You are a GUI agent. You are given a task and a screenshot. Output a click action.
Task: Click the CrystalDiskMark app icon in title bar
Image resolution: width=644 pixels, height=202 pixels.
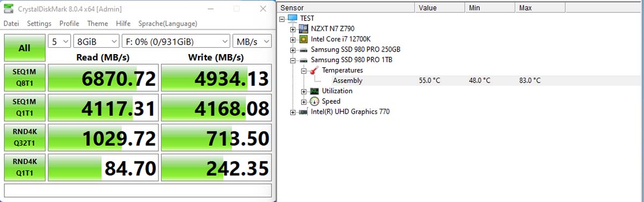pos(8,9)
